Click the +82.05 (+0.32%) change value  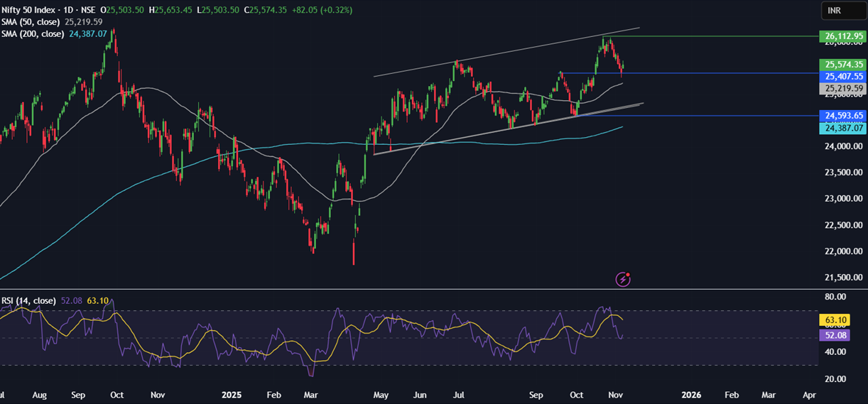click(322, 10)
